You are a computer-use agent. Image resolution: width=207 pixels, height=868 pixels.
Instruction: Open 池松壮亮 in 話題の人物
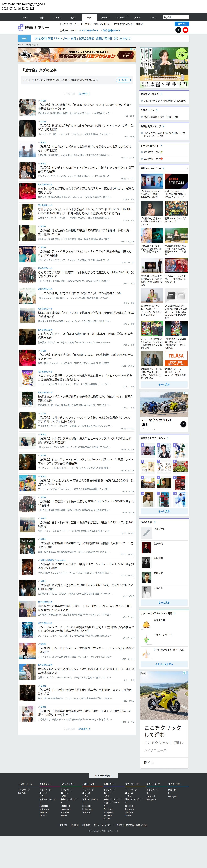pyautogui.click(x=158, y=558)
